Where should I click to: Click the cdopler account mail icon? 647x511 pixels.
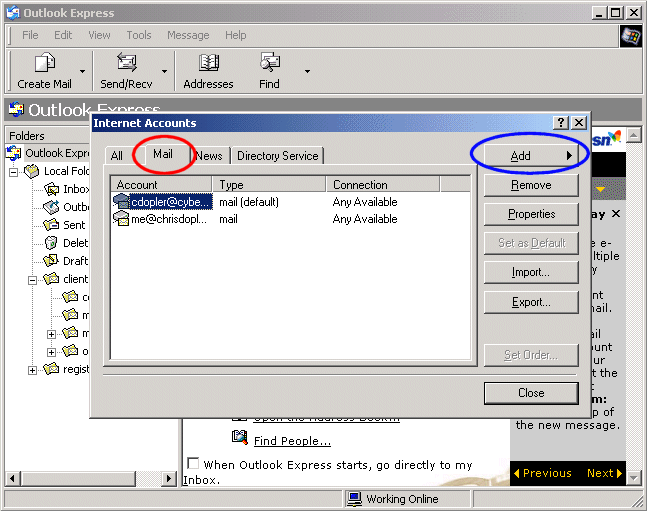tap(121, 201)
